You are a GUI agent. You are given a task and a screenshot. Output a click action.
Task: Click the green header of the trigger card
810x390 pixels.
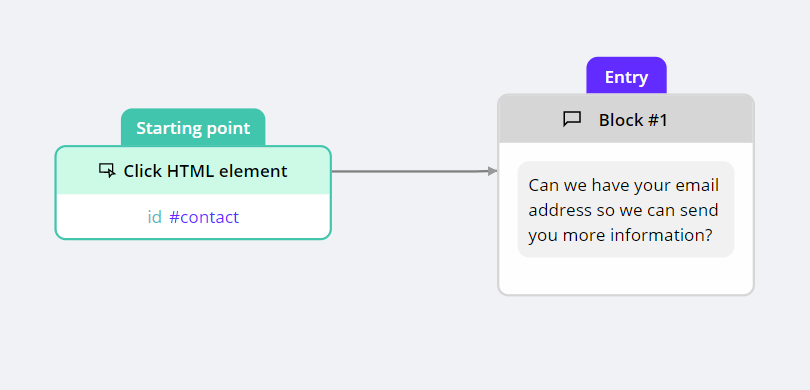tap(193, 170)
